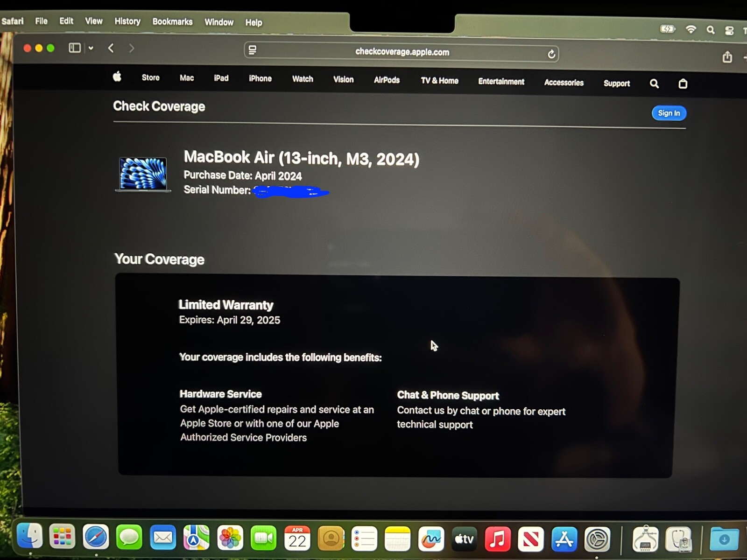Go back with the back arrow
Viewport: 747px width, 560px height.
[x=111, y=48]
